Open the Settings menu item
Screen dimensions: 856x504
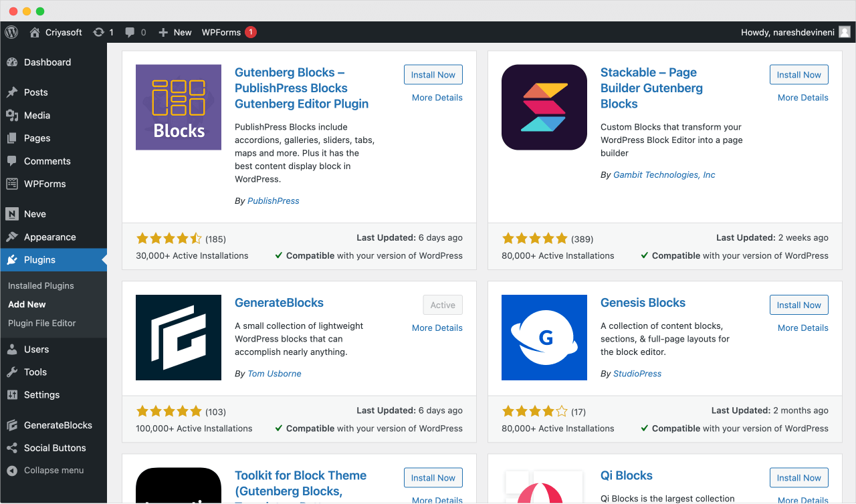coord(53,394)
